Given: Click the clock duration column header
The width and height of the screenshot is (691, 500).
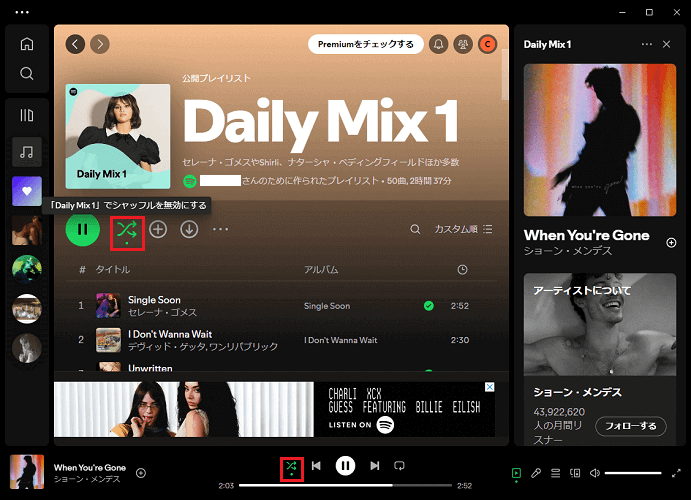Looking at the screenshot, I should (462, 270).
